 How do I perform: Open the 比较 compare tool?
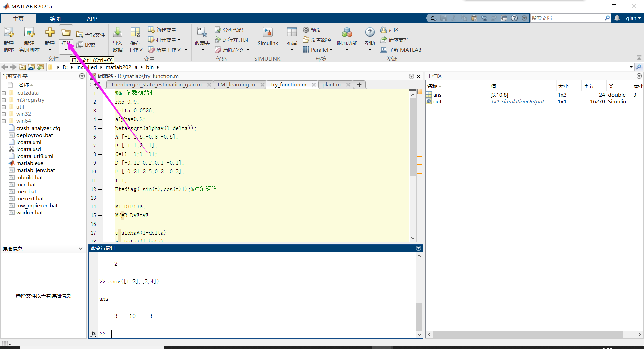coord(86,45)
